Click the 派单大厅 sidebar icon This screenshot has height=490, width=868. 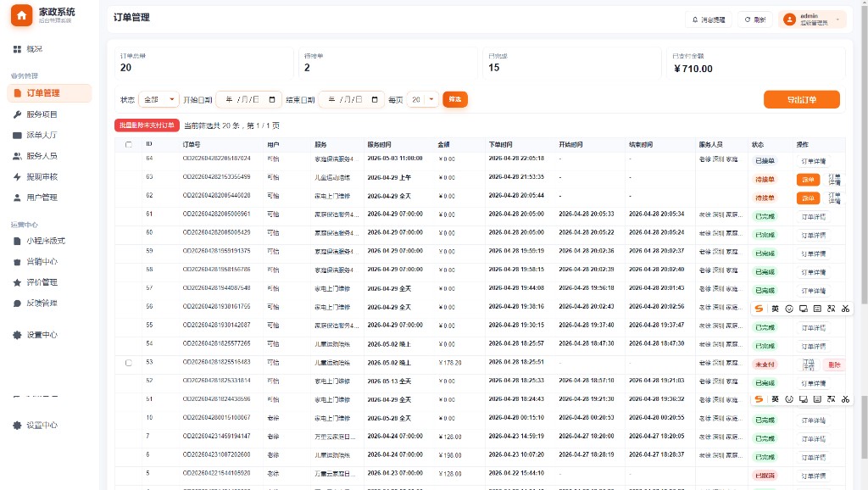[17, 135]
